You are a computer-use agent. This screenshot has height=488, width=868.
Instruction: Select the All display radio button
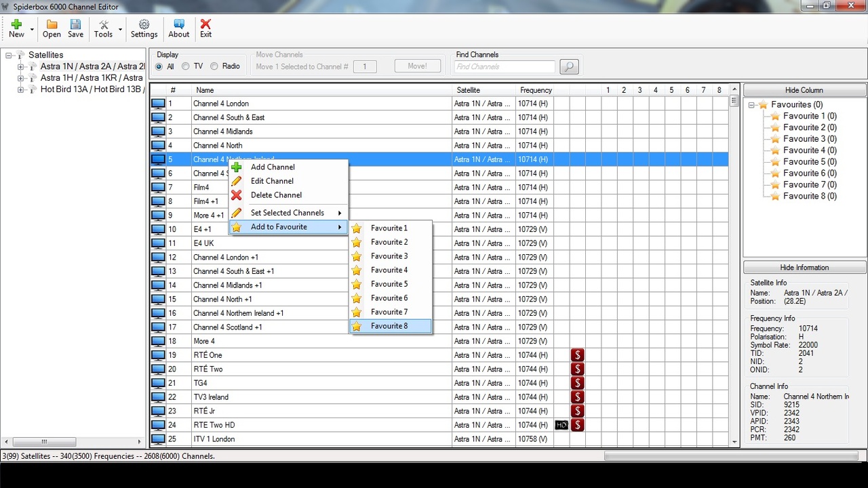tap(159, 66)
